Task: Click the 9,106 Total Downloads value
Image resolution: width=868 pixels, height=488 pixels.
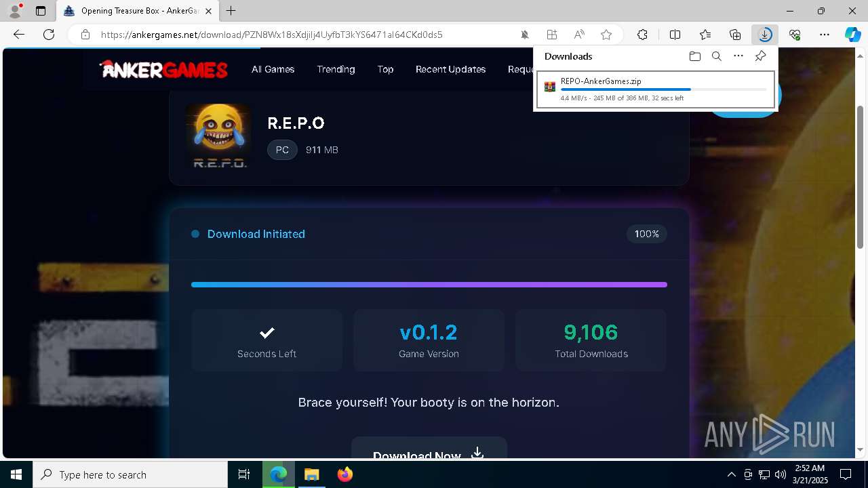Action: click(591, 332)
